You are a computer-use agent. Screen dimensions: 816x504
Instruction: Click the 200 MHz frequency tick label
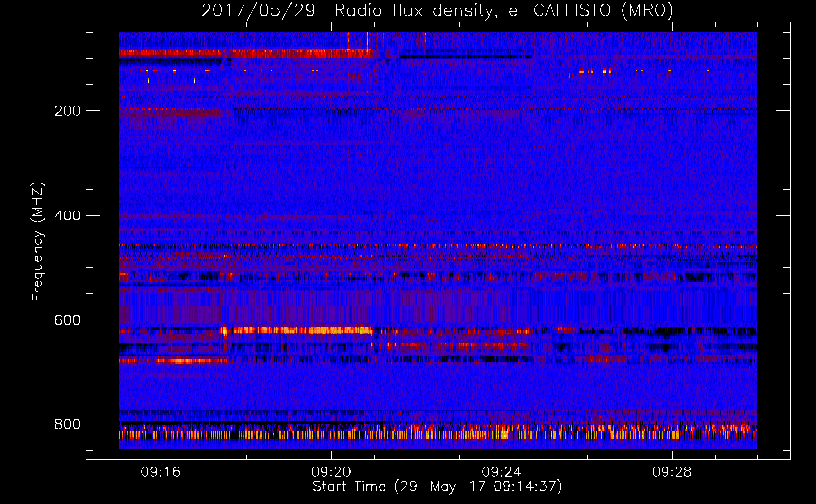68,111
